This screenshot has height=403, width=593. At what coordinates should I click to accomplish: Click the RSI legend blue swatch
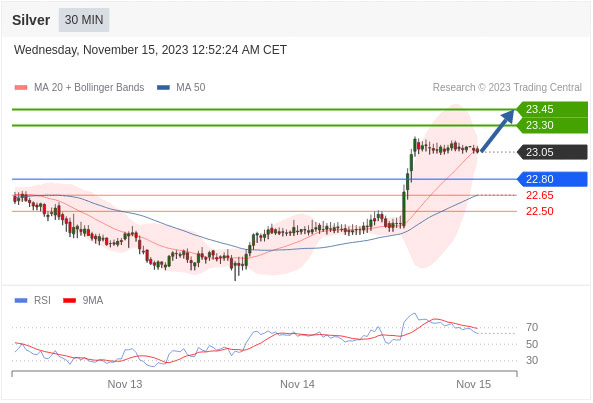(21, 301)
